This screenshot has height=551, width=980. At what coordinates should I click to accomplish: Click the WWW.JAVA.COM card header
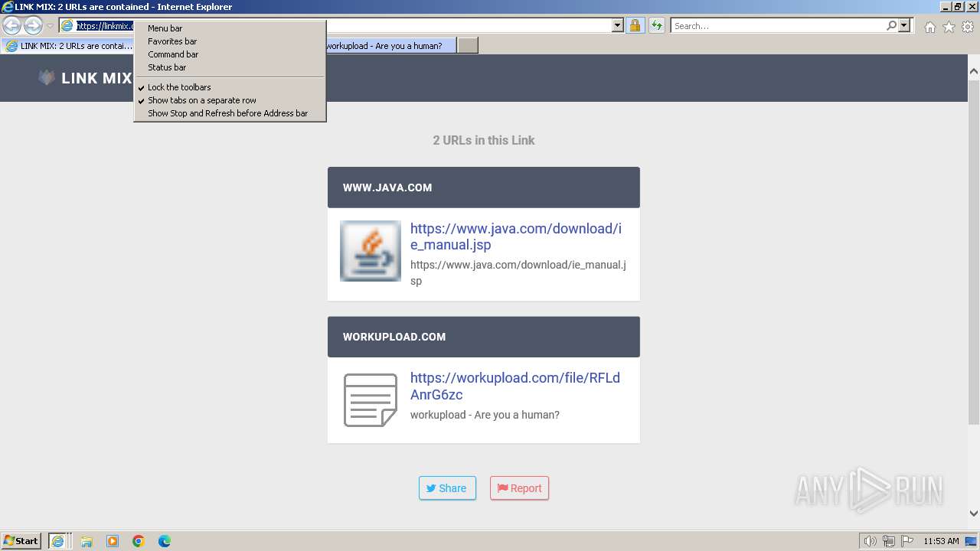[x=484, y=187]
